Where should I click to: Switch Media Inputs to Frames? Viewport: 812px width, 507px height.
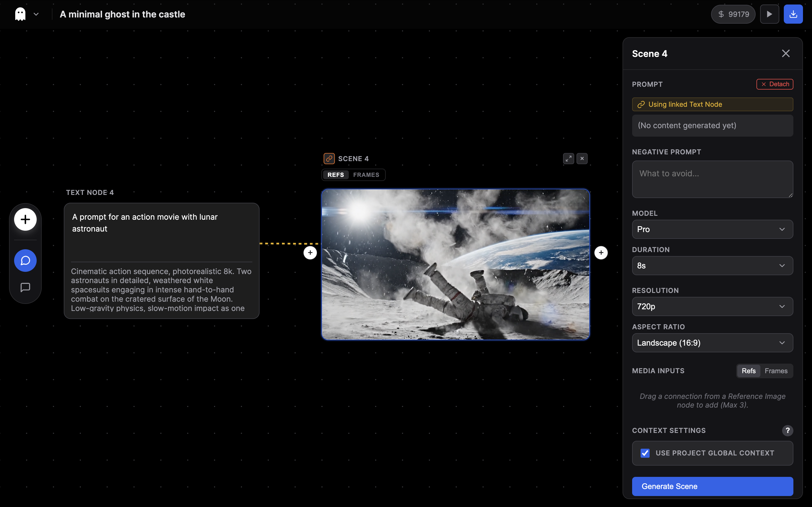click(x=776, y=371)
